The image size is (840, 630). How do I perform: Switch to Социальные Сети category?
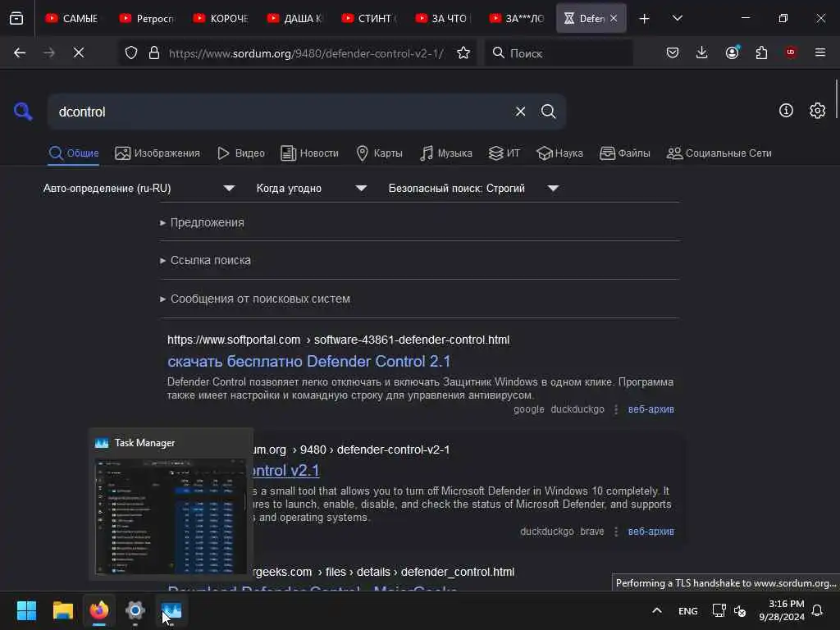(719, 153)
